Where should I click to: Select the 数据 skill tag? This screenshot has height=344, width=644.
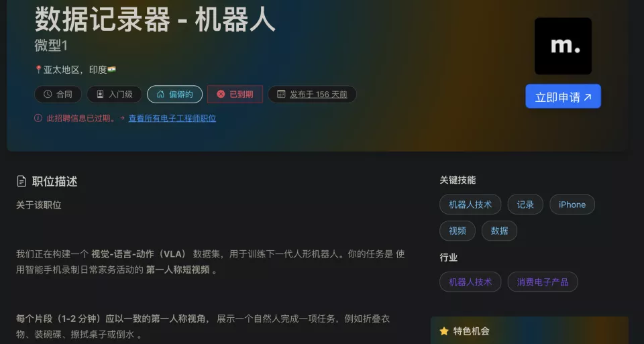click(x=499, y=231)
